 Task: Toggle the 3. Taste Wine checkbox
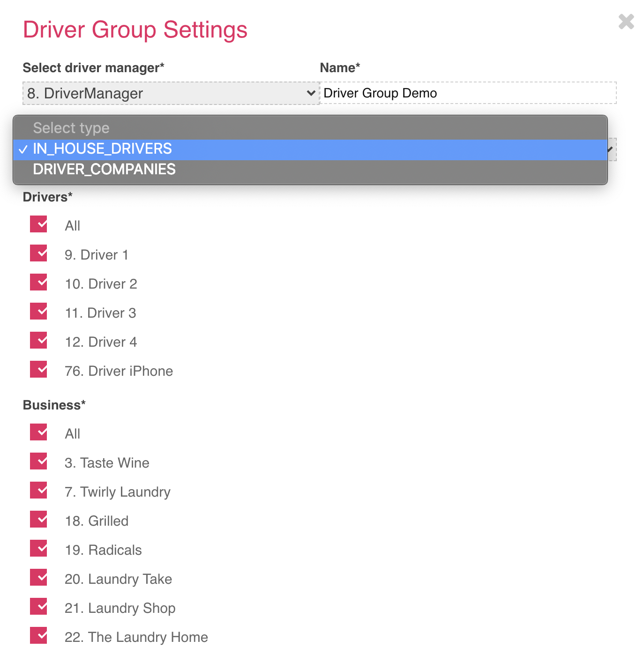(x=39, y=461)
